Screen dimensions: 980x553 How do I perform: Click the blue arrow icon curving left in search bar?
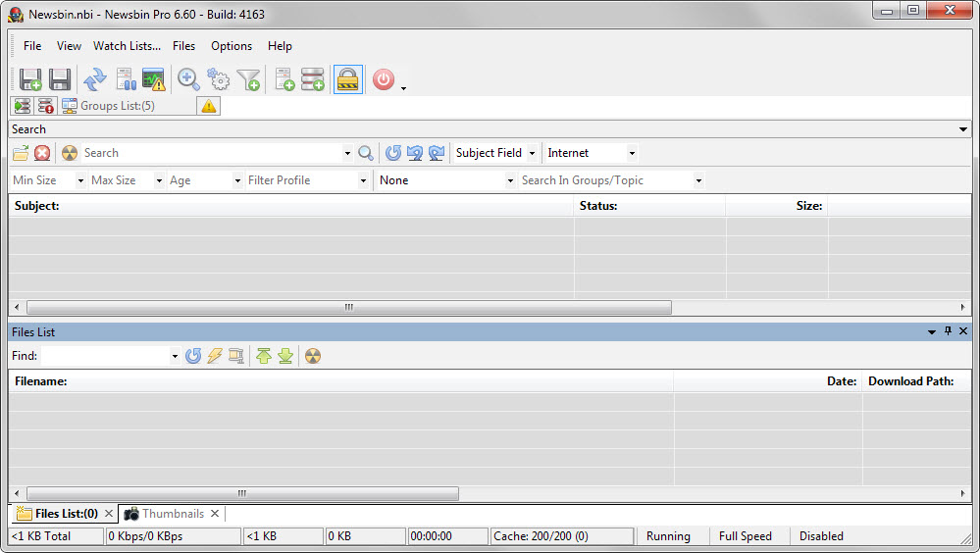(414, 153)
